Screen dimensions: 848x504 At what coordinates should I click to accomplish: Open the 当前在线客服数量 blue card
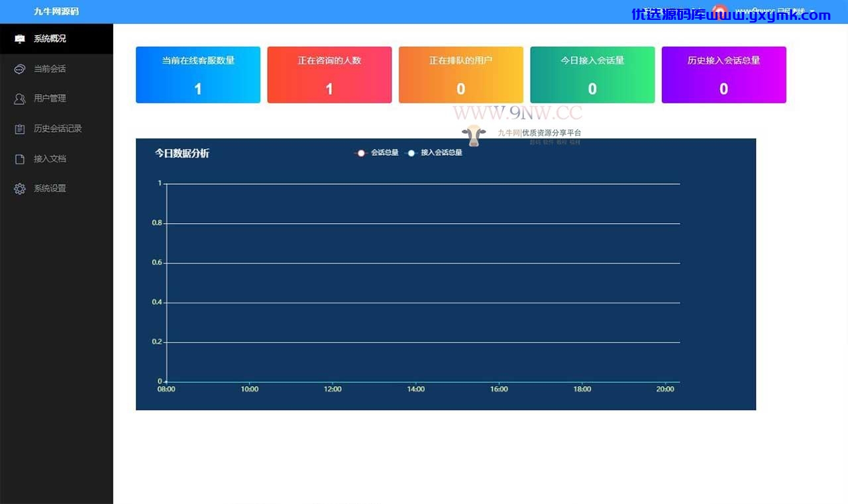(x=198, y=75)
